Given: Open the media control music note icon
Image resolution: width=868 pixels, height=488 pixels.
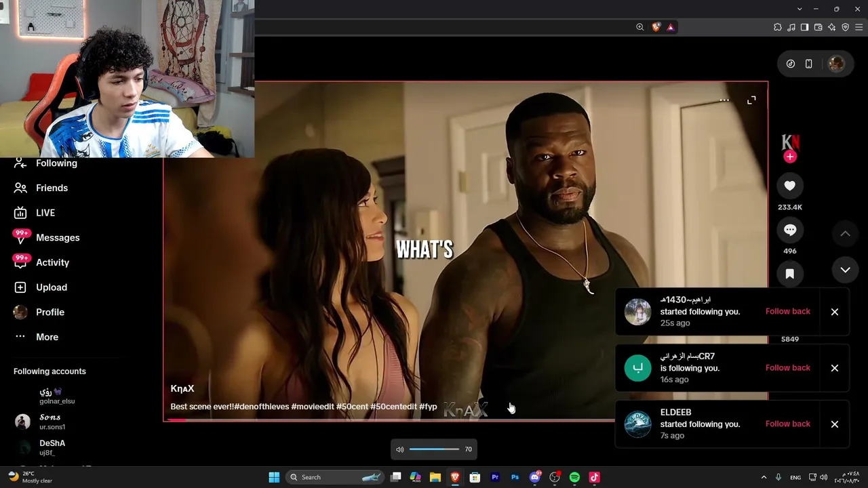Looking at the screenshot, I should 791,27.
